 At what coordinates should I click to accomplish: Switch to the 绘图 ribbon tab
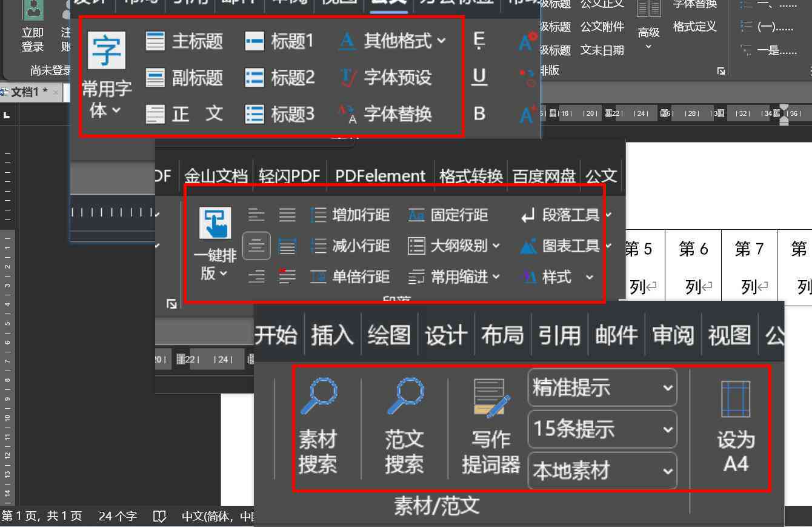tap(389, 335)
